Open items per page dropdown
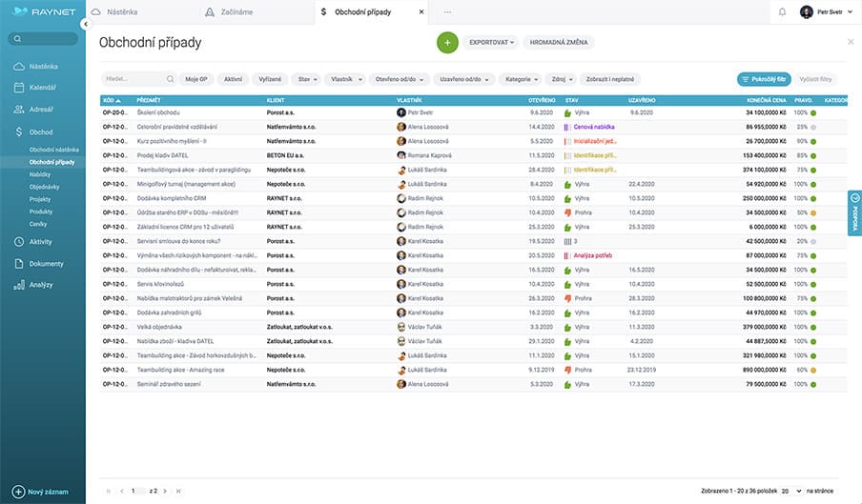 tap(790, 491)
